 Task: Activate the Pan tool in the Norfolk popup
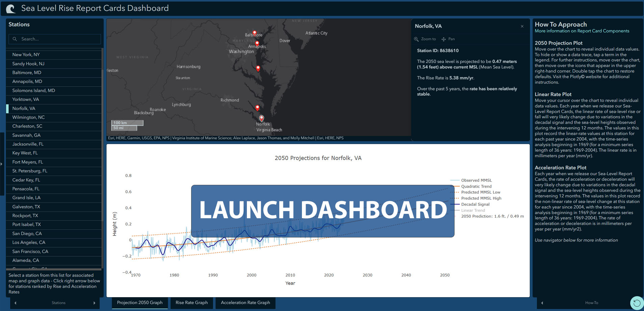tap(448, 39)
